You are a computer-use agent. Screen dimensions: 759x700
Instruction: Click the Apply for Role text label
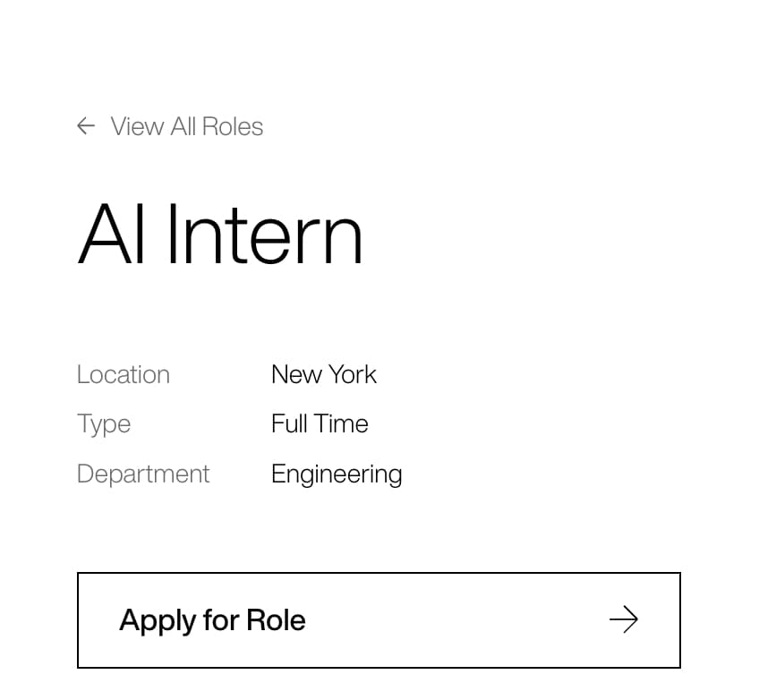(212, 619)
